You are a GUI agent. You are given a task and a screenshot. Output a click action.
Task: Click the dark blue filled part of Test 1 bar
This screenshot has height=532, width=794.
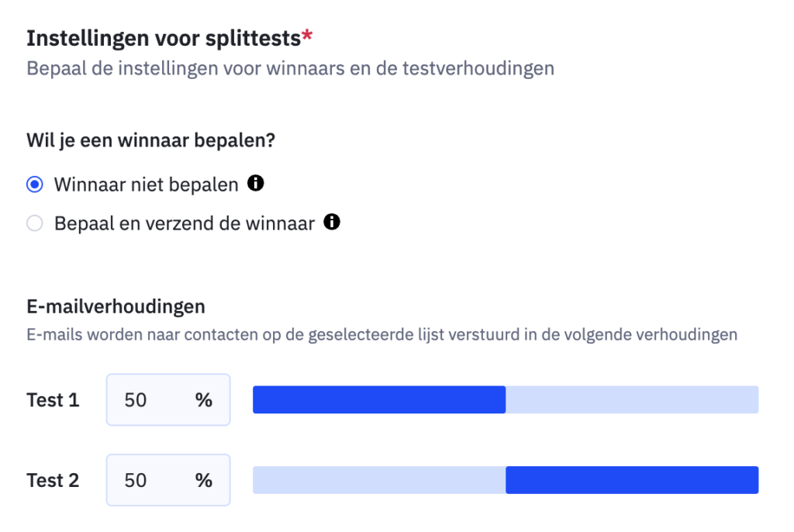379,399
